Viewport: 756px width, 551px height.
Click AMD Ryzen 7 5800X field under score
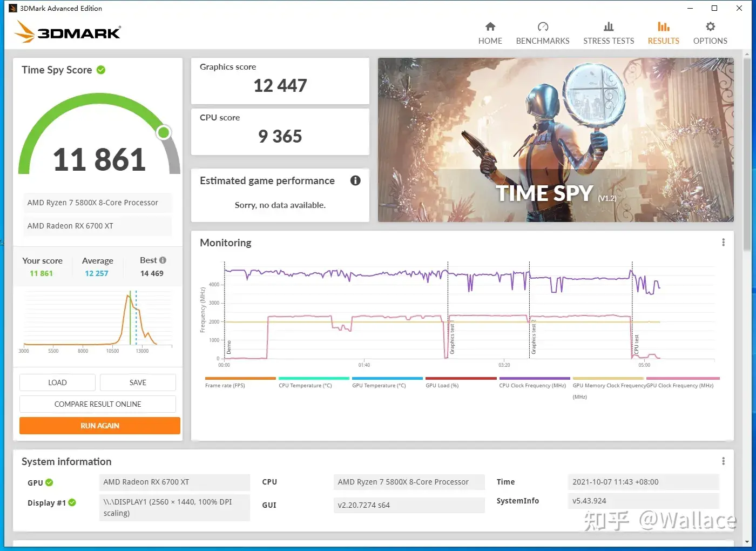coord(97,203)
